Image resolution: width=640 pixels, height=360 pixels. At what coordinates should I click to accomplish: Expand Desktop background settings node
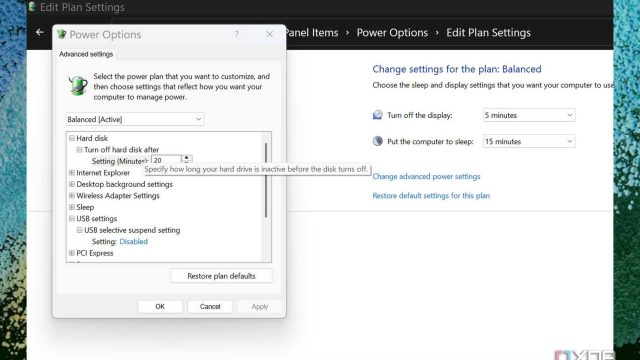[x=72, y=184]
